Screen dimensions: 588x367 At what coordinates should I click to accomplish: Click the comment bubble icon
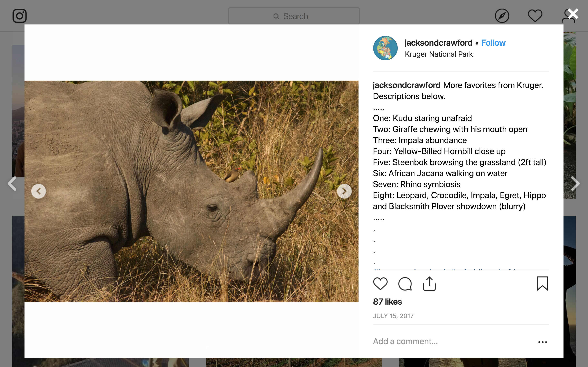point(405,283)
